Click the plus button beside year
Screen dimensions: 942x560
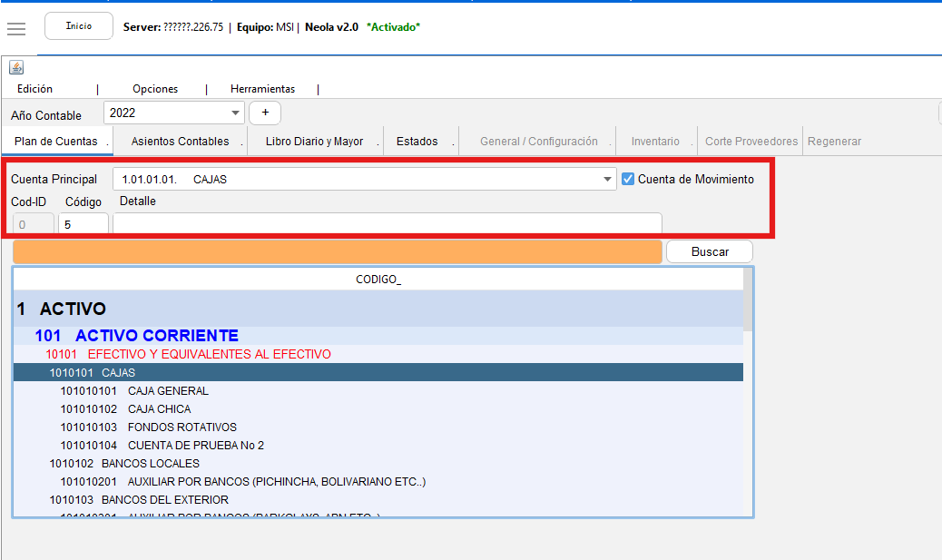coord(265,113)
